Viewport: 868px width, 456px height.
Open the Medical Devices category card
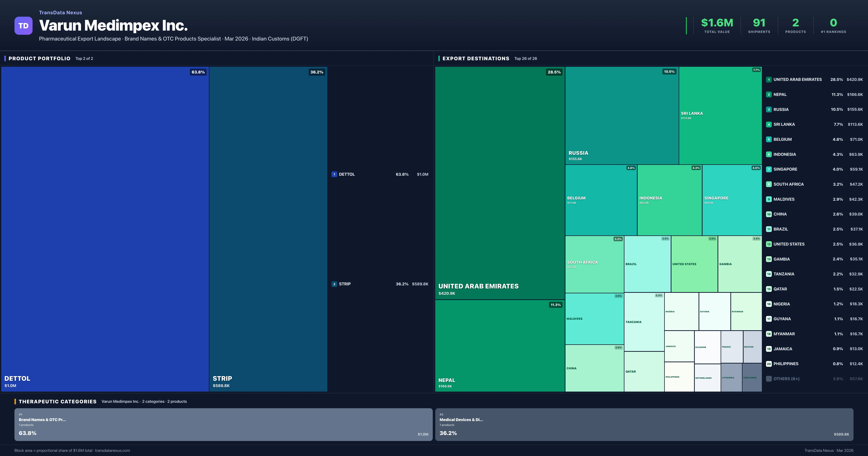click(x=644, y=424)
